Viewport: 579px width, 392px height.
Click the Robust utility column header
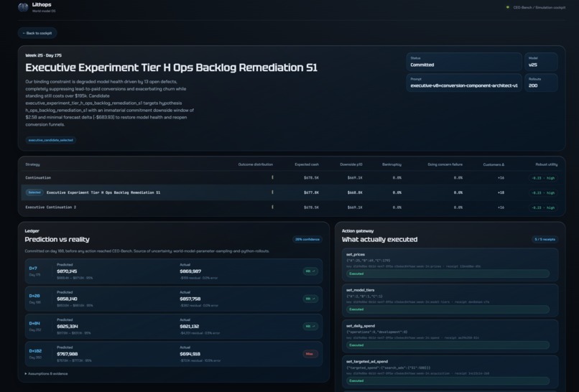547,164
